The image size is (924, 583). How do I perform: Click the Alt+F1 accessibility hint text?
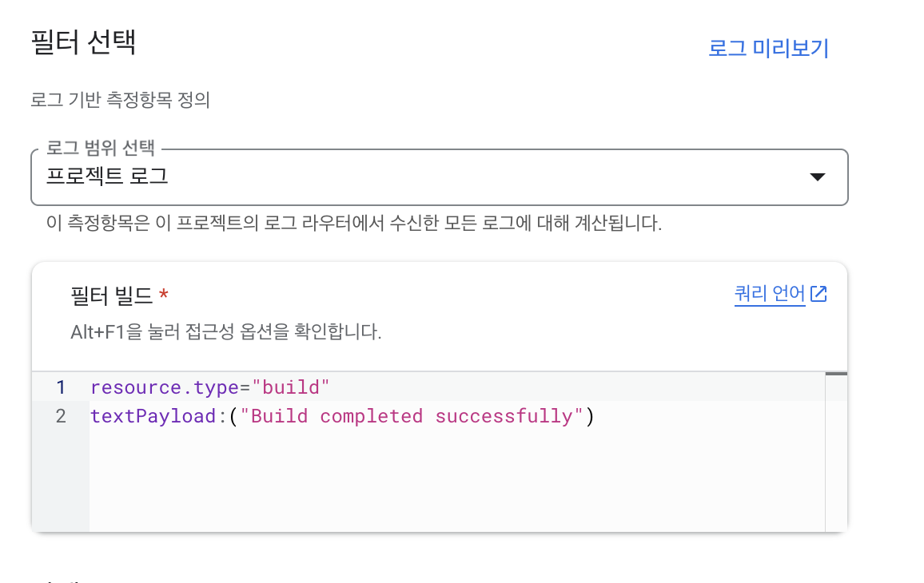tap(225, 331)
